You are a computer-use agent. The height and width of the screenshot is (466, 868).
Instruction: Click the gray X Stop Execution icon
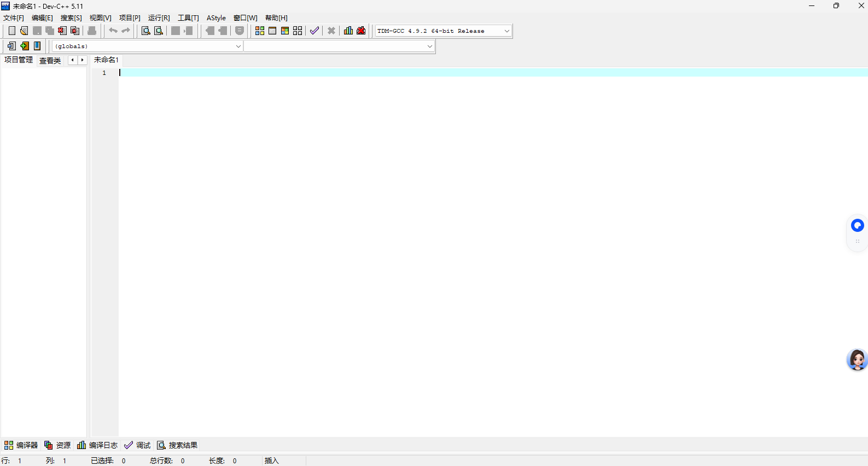[331, 31]
